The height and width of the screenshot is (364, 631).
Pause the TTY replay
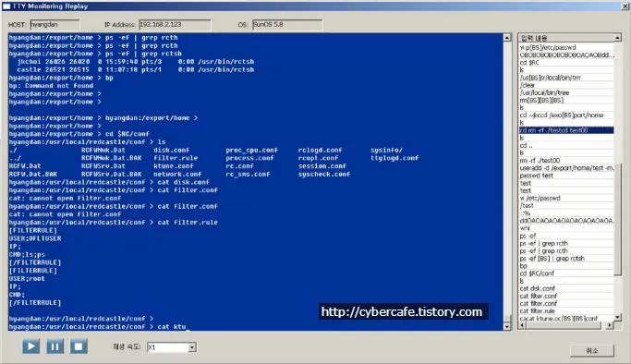55,346
